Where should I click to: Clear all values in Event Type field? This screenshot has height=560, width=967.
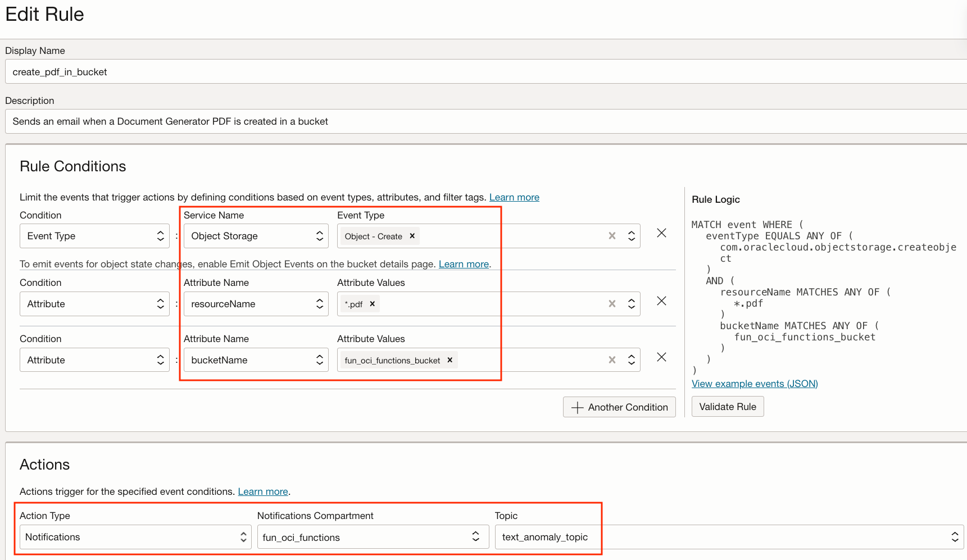612,236
